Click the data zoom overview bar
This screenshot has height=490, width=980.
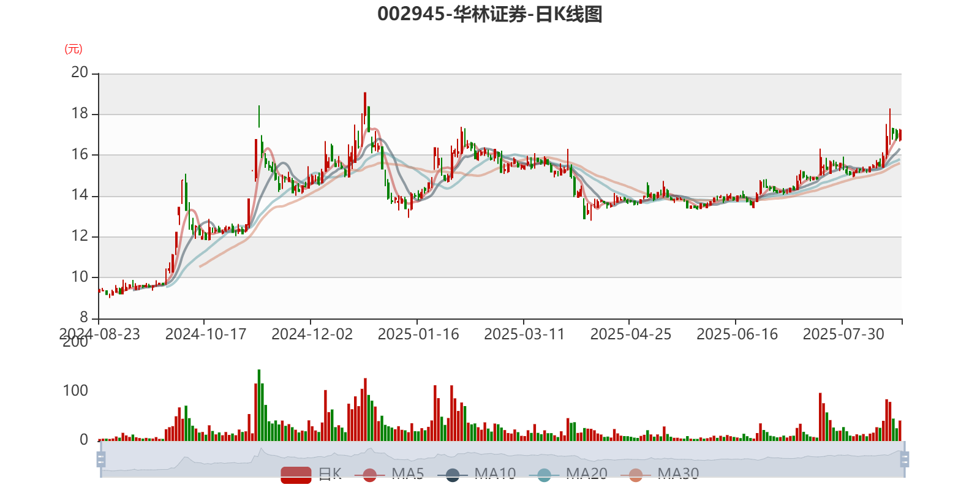tap(503, 459)
